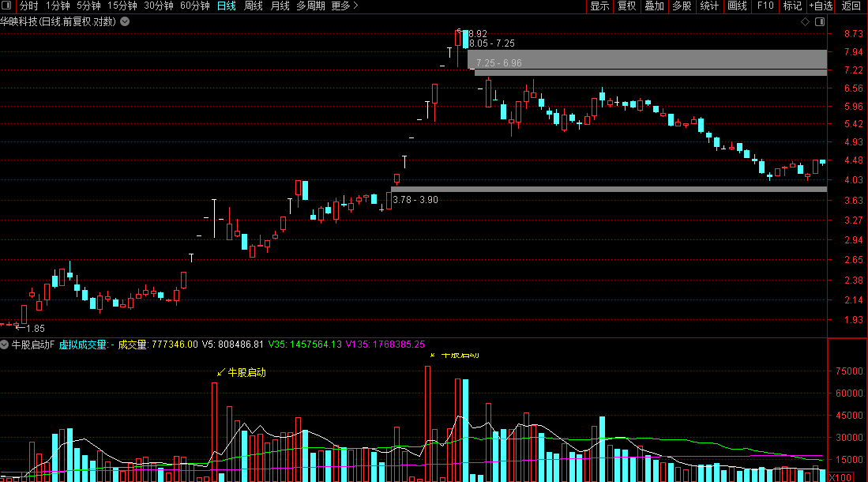Click the 返回 back button
The image size is (868, 482).
[x=851, y=6]
